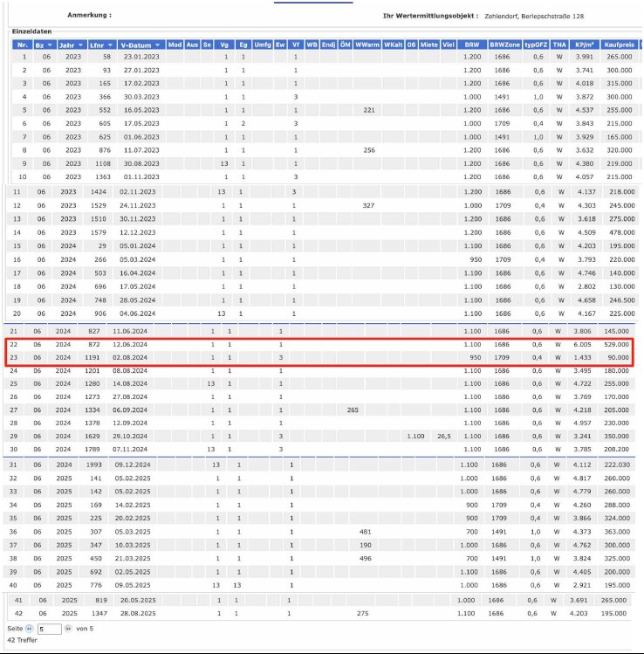Click the Se column header

(207, 45)
